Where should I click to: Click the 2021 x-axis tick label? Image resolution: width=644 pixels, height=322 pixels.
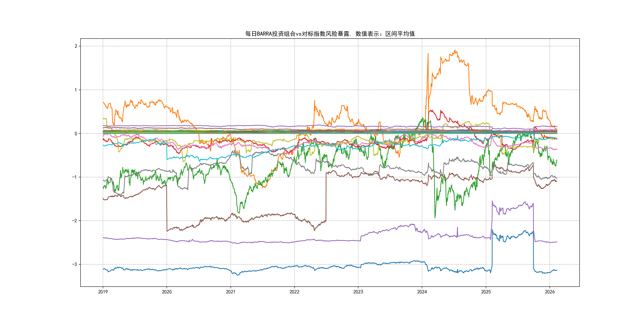(231, 292)
